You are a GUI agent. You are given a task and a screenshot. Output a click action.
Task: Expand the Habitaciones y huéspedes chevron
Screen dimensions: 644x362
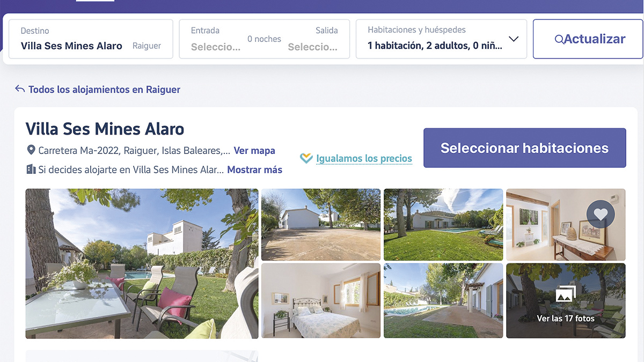(x=513, y=39)
